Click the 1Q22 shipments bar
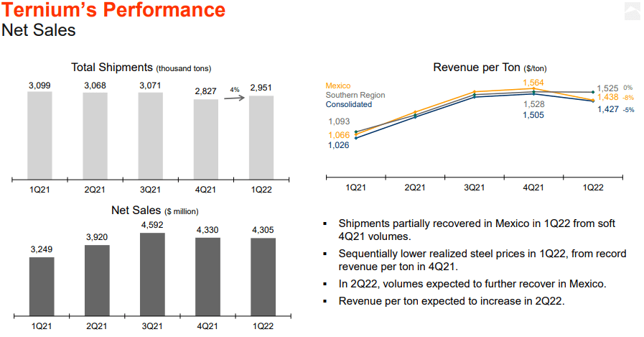644x337 pixels. (x=261, y=137)
